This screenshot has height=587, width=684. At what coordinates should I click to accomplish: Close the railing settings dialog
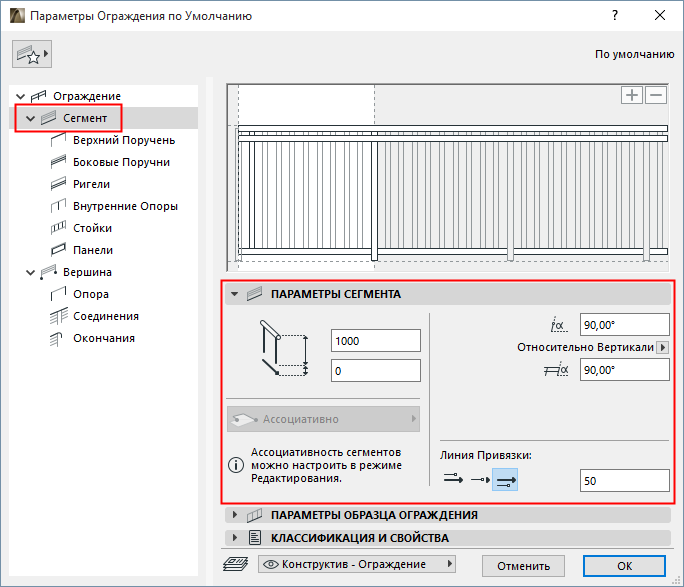click(660, 15)
